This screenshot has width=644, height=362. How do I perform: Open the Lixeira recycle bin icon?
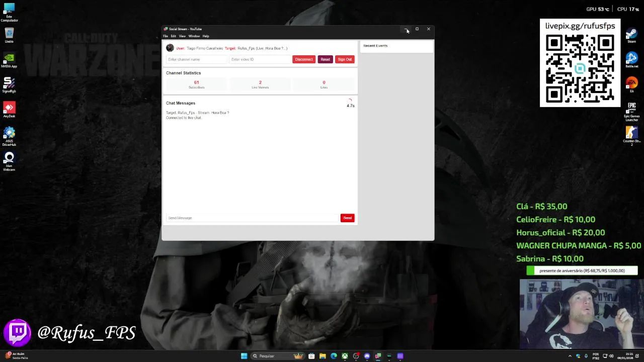click(x=9, y=36)
